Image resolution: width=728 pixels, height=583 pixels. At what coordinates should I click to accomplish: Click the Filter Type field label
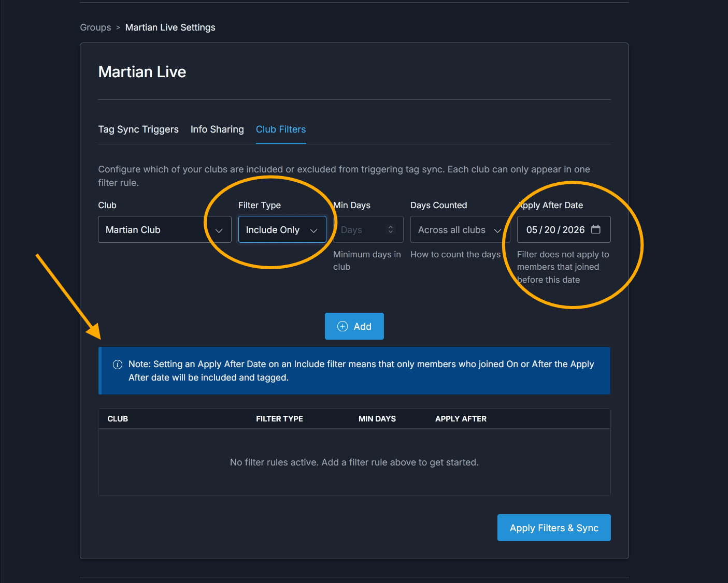pyautogui.click(x=260, y=205)
